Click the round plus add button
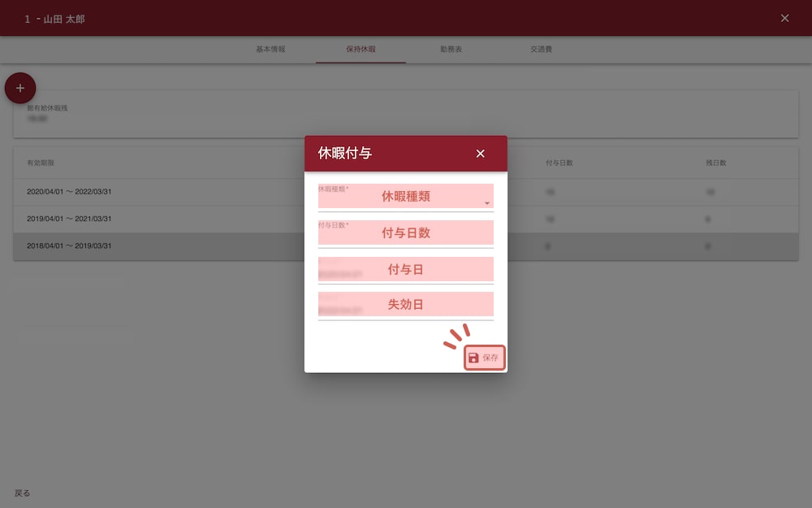Image resolution: width=812 pixels, height=508 pixels. tap(20, 88)
